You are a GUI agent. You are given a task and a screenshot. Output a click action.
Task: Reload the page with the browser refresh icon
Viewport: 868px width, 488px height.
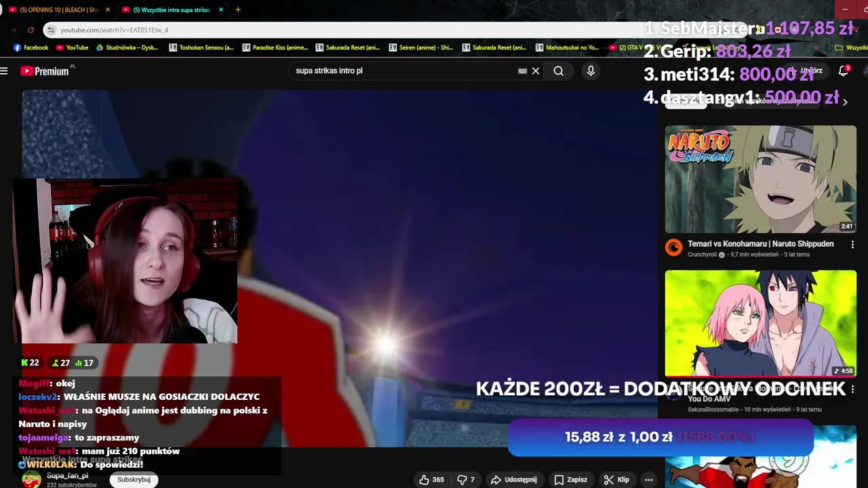point(31,30)
